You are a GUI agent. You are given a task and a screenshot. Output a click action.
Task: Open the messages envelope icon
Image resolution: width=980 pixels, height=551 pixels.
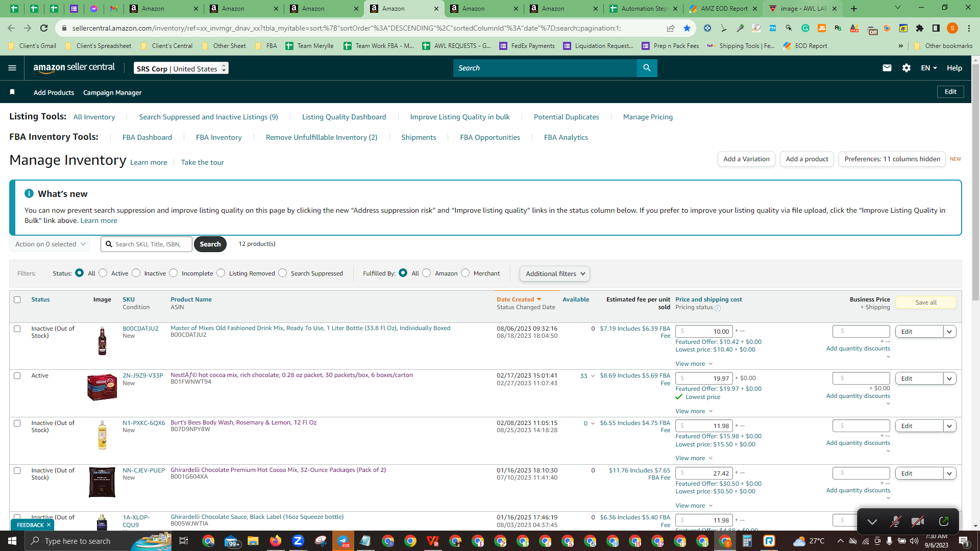[x=887, y=68]
